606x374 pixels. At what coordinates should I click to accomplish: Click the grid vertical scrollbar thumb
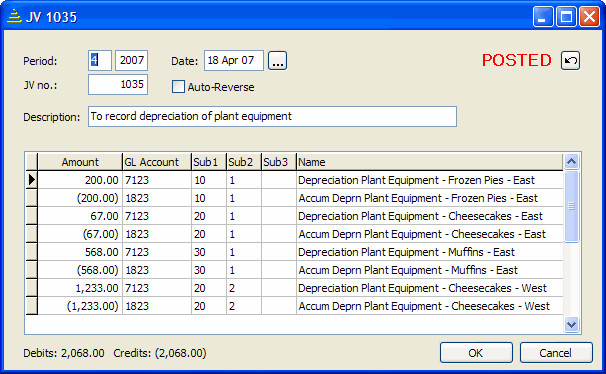pyautogui.click(x=572, y=206)
